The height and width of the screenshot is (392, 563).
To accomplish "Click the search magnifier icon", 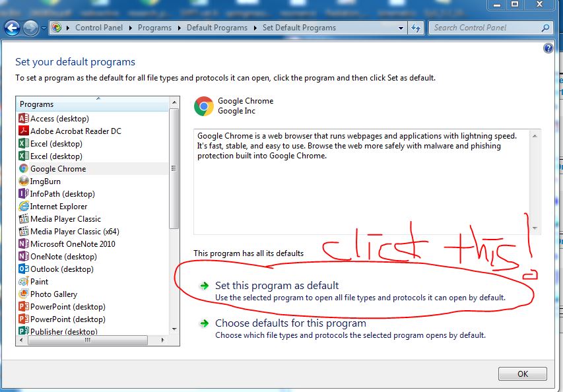I will tap(545, 28).
